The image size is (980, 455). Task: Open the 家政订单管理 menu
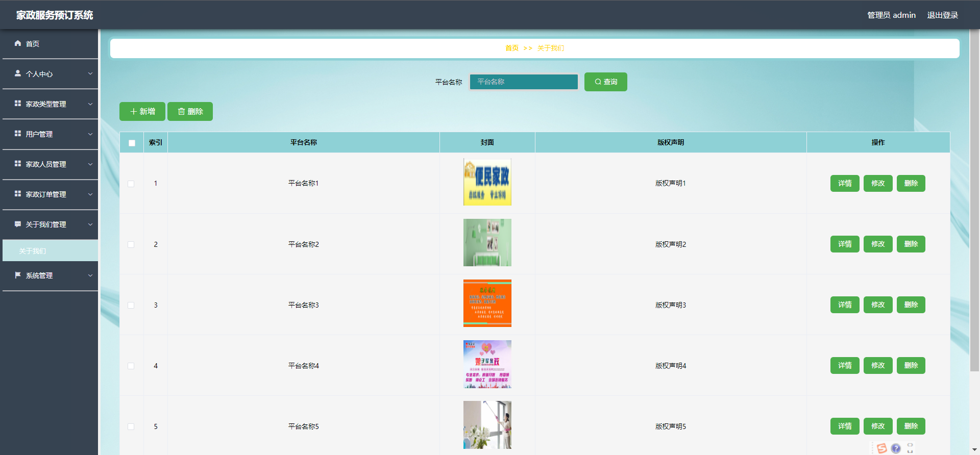point(50,194)
